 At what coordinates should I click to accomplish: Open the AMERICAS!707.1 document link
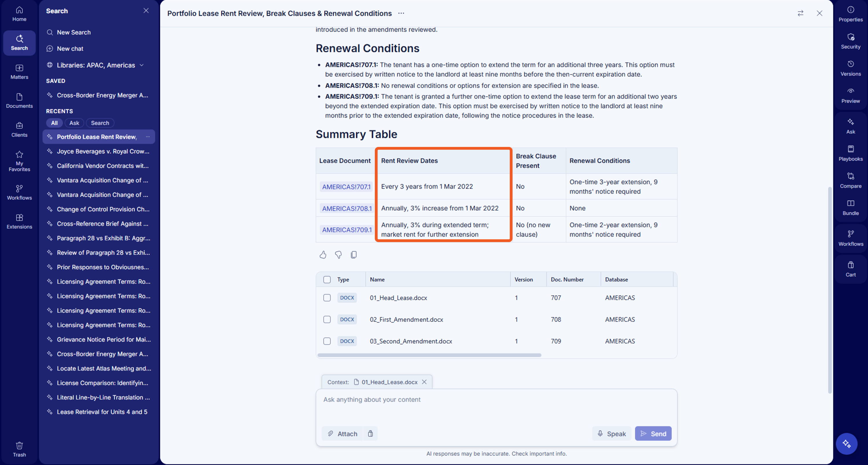[x=346, y=187]
